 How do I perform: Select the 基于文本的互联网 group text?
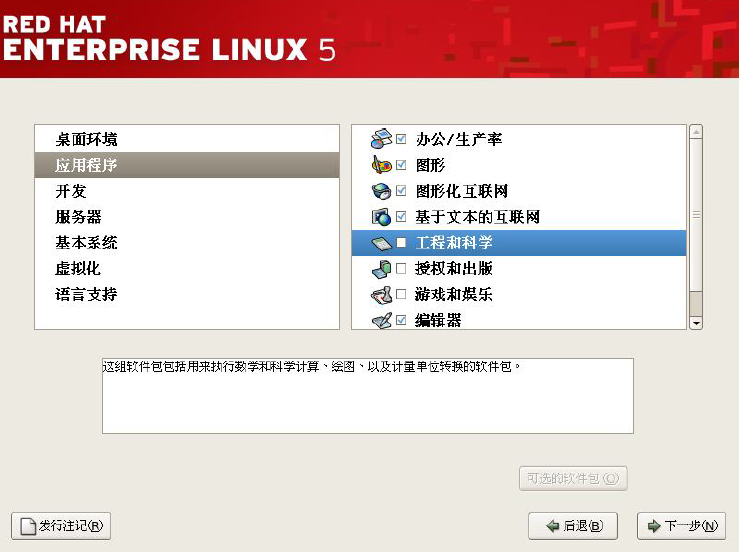[x=478, y=217]
